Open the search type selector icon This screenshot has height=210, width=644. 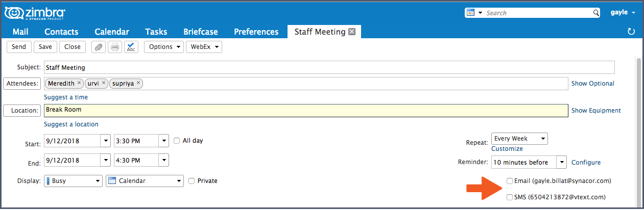[x=473, y=12]
